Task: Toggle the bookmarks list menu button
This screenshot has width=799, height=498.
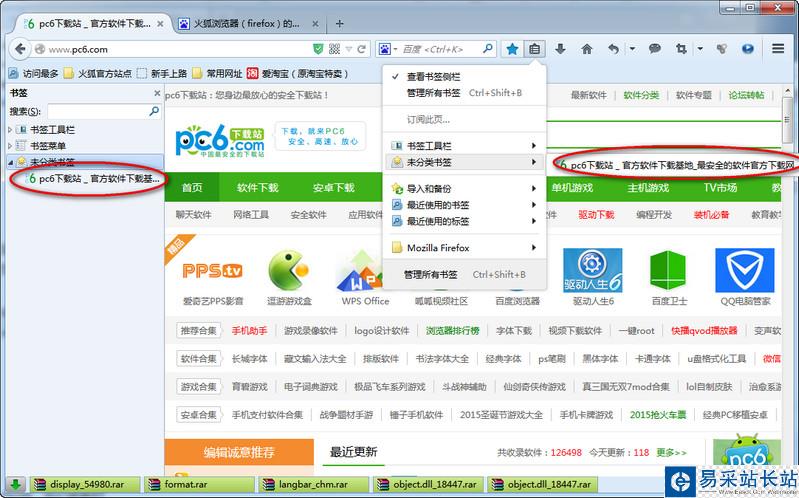Action: 534,49
